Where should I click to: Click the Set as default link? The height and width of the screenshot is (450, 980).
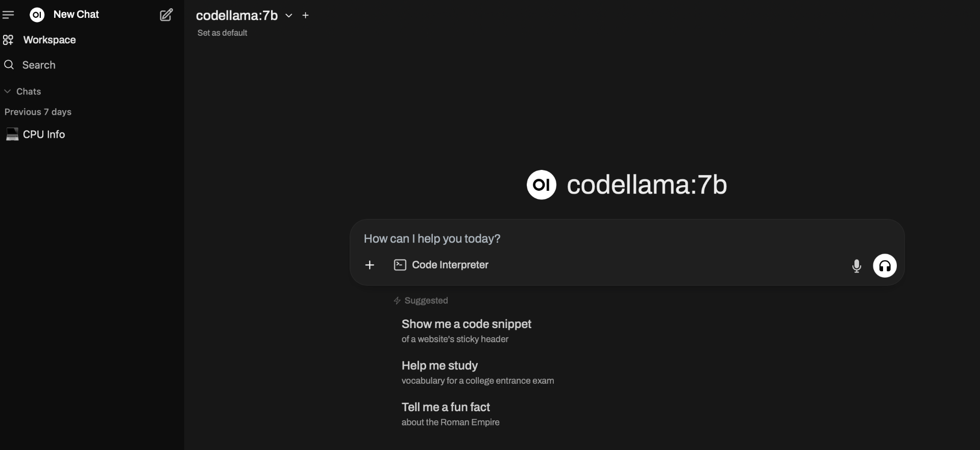[x=222, y=33]
